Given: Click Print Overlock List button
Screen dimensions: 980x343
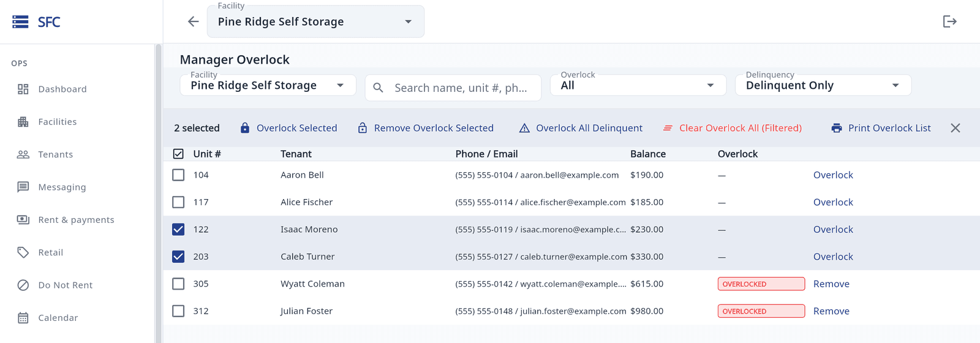Looking at the screenshot, I should (881, 128).
